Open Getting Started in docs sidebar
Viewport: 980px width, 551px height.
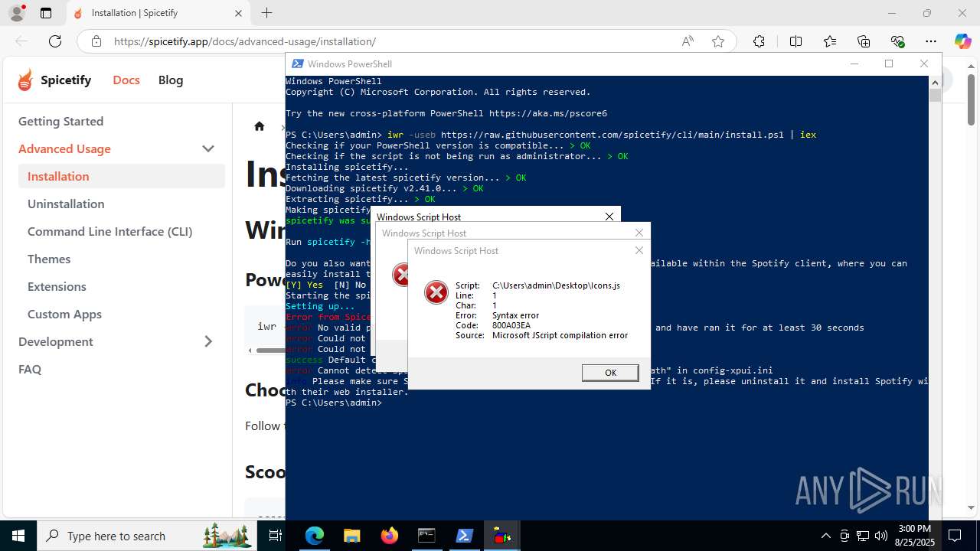tap(60, 121)
